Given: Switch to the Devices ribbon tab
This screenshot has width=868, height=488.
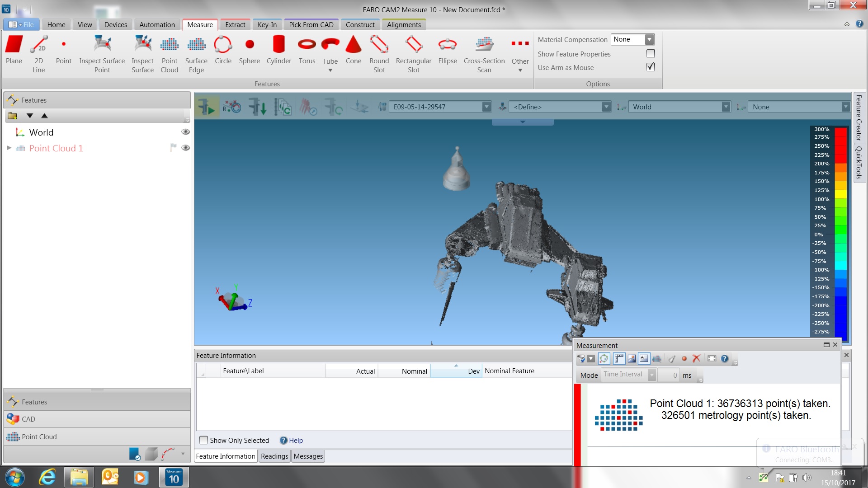Looking at the screenshot, I should coord(116,25).
